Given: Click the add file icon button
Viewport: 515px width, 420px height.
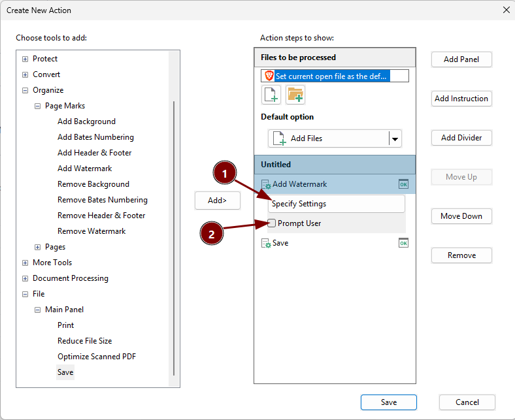Looking at the screenshot, I should click(271, 95).
